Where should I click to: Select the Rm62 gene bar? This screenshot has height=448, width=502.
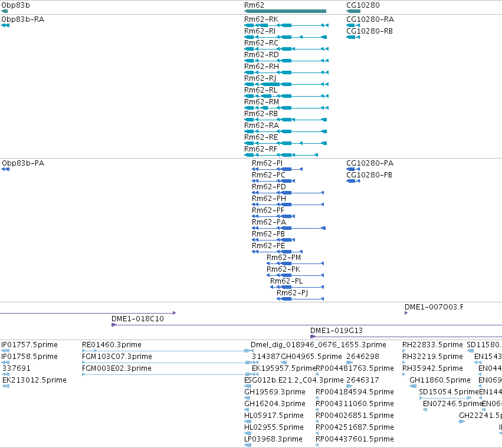pyautogui.click(x=285, y=11)
